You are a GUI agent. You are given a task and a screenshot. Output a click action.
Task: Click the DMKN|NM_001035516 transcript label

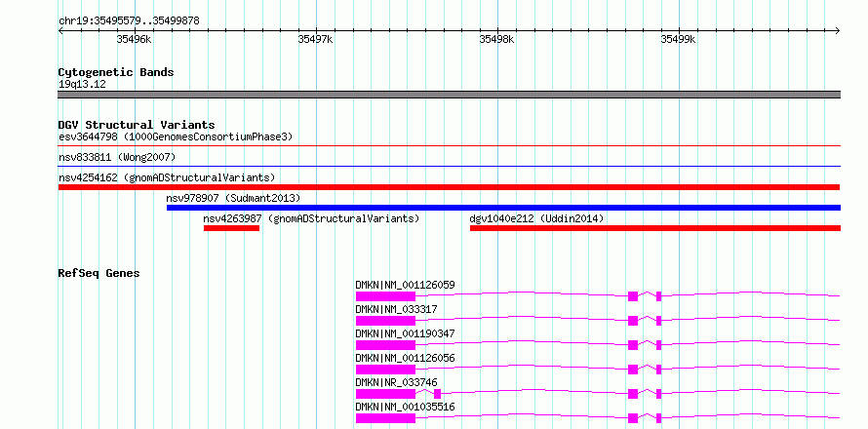coord(405,407)
